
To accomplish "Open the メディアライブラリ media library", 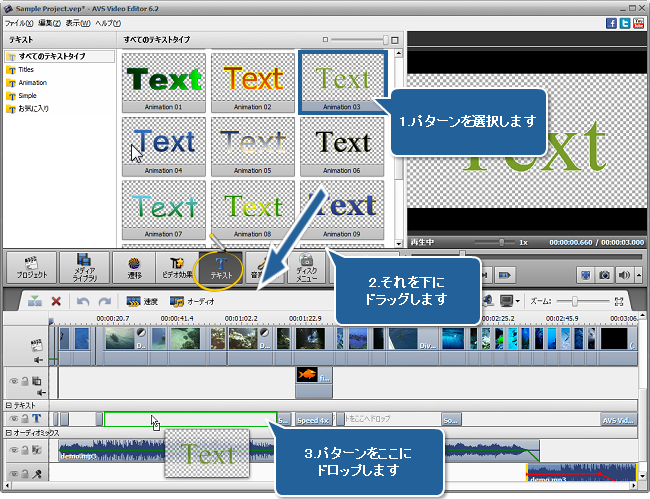I will pyautogui.click(x=85, y=267).
